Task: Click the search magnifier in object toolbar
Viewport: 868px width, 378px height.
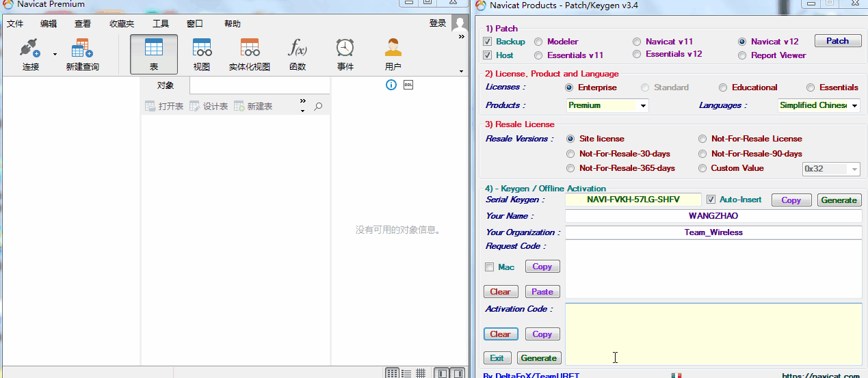Action: (x=318, y=107)
